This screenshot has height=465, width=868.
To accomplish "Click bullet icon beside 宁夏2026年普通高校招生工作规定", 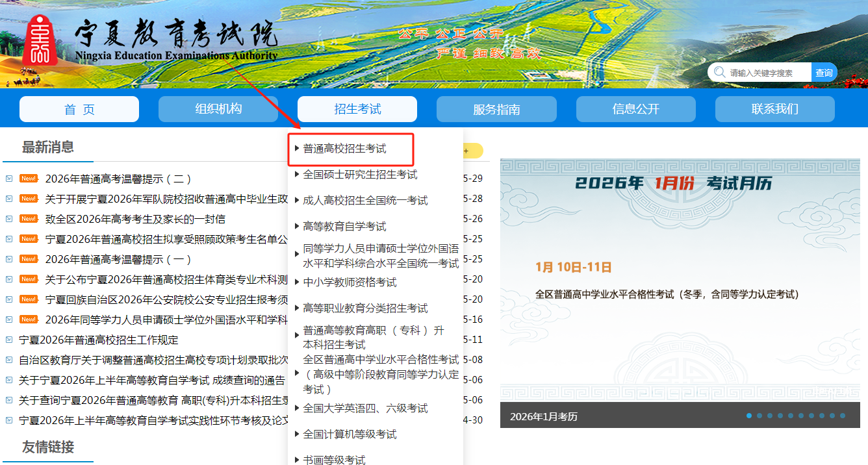I will [9, 340].
